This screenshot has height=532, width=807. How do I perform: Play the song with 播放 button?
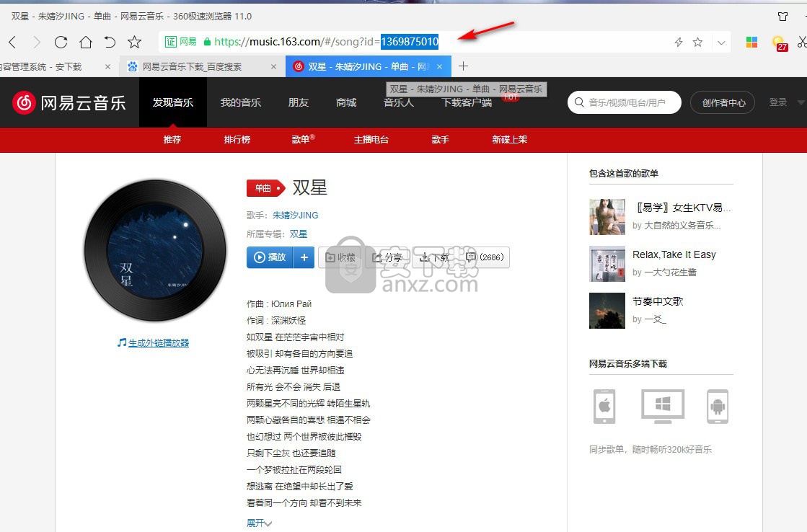click(270, 257)
